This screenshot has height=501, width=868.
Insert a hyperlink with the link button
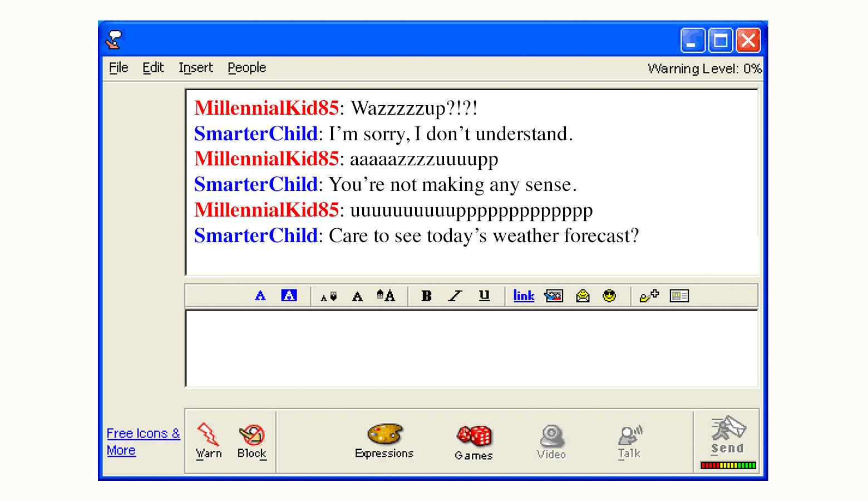click(524, 296)
